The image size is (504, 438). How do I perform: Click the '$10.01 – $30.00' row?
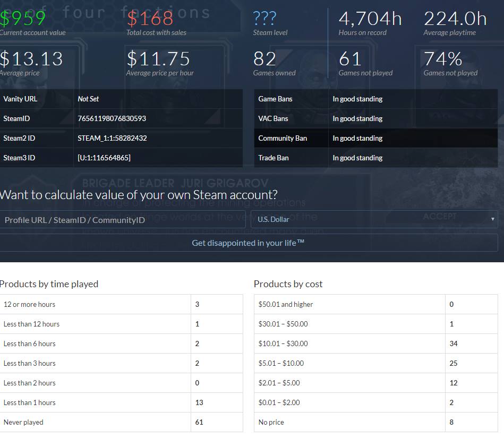[x=376, y=343]
